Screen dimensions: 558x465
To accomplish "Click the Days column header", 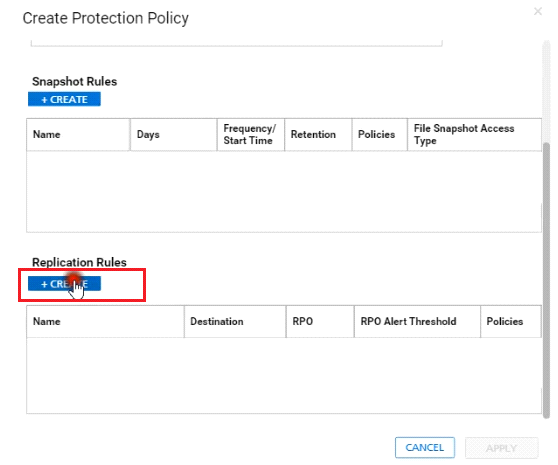I will [174, 134].
